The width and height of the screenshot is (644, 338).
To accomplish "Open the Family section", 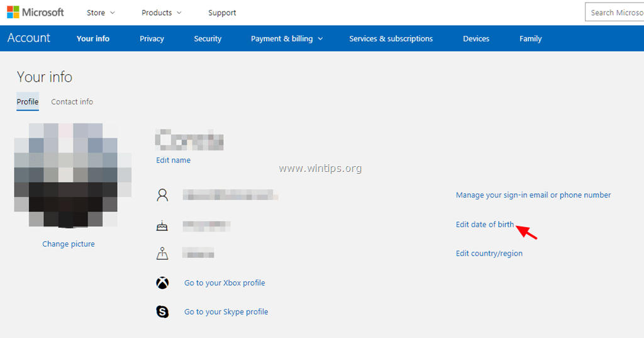I will [530, 38].
